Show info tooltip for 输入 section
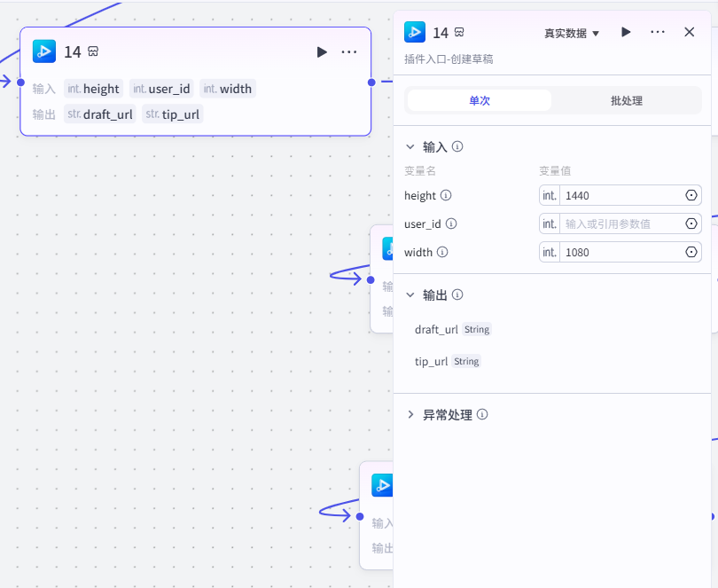This screenshot has width=718, height=588. (x=457, y=146)
